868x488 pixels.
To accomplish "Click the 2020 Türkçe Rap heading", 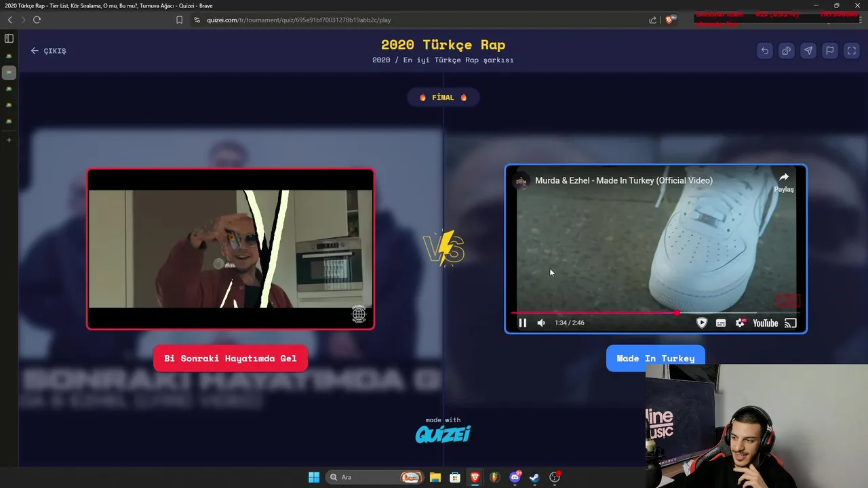I will [443, 45].
